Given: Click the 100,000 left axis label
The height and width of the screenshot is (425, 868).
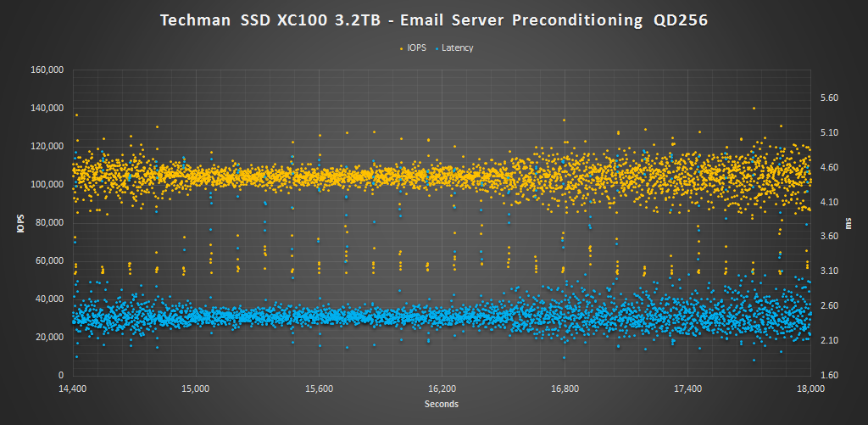Looking at the screenshot, I should (49, 185).
